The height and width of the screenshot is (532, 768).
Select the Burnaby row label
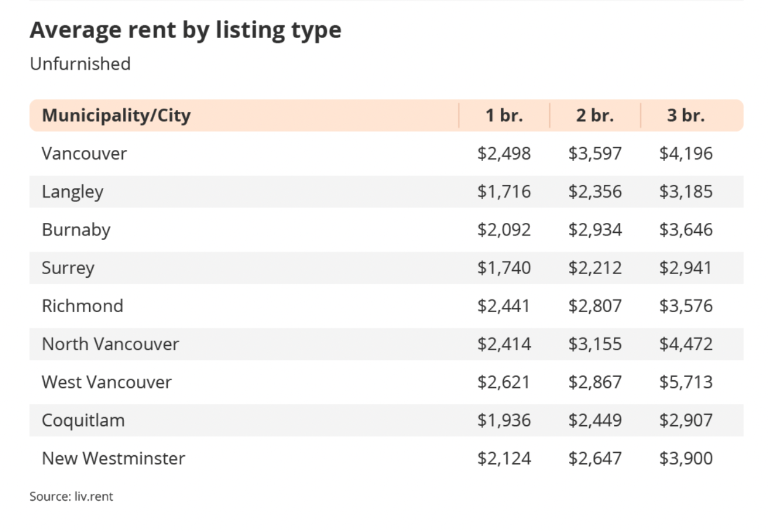click(76, 230)
